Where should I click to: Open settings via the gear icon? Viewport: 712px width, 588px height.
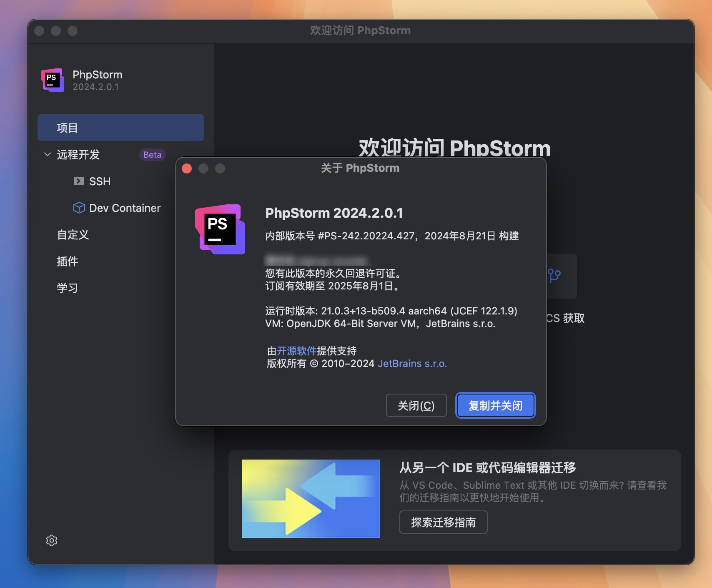[52, 540]
